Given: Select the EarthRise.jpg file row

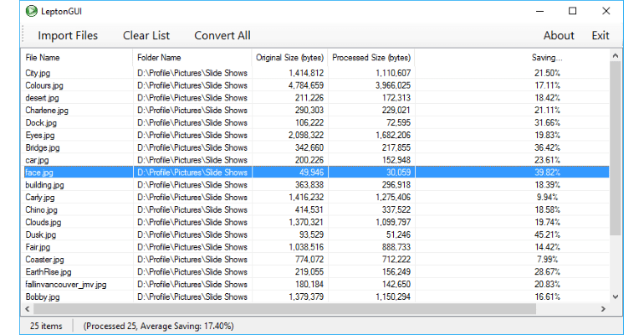Looking at the screenshot, I should click(49, 272).
